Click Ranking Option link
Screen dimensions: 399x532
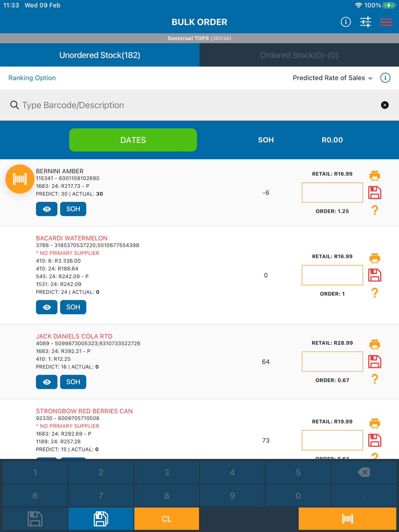coord(32,78)
